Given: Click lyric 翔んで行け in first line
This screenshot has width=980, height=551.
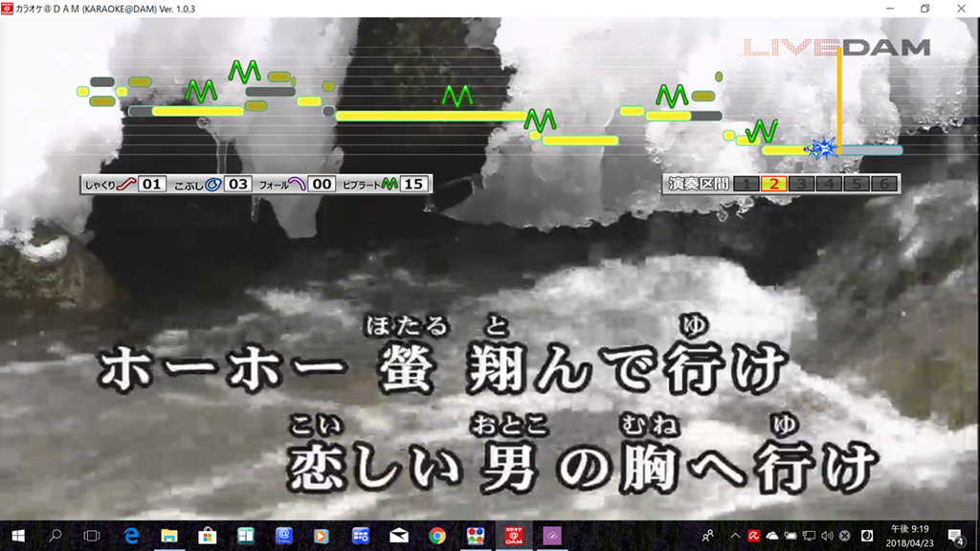Looking at the screenshot, I should [626, 368].
